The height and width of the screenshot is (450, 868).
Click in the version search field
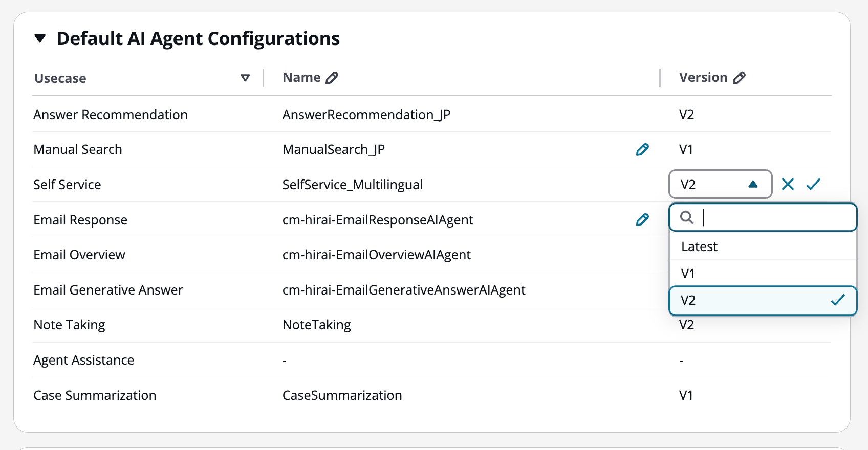(773, 218)
